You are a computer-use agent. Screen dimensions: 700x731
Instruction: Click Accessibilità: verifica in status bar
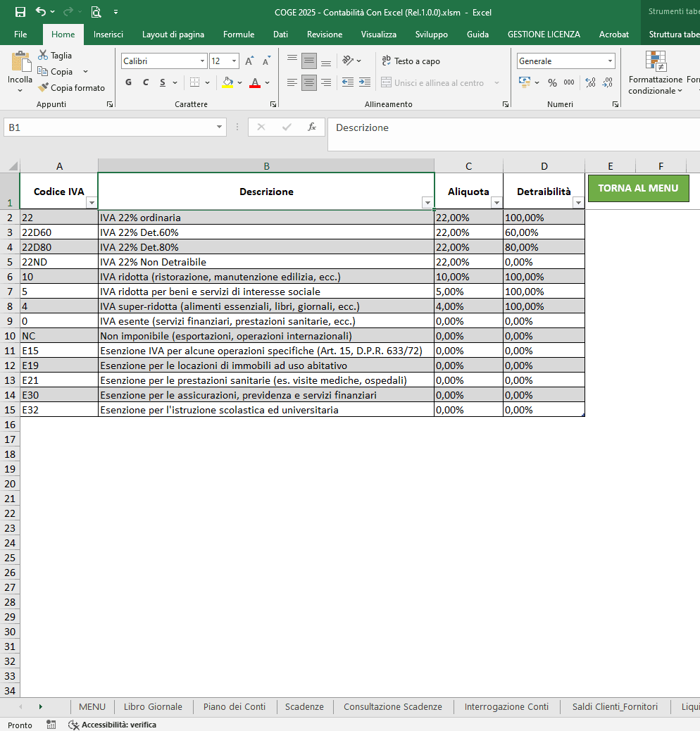tap(112, 725)
